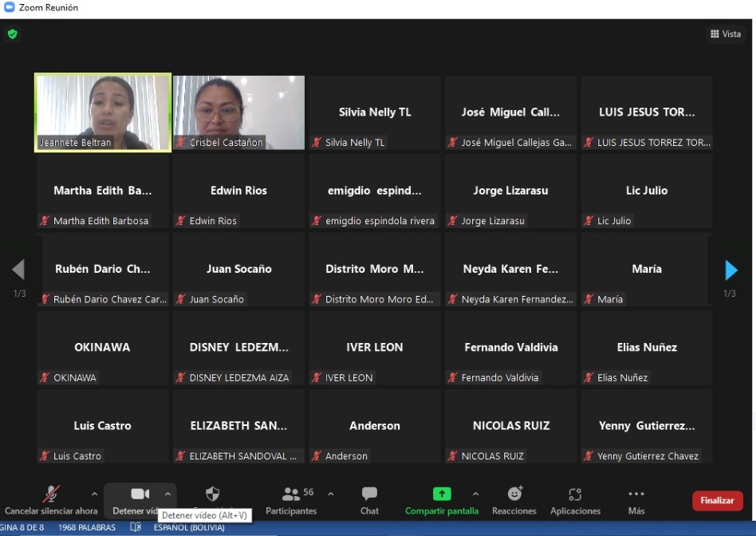Image resolution: width=756 pixels, height=536 pixels.
Task: Expand the arrow next to Participantes
Action: (331, 494)
